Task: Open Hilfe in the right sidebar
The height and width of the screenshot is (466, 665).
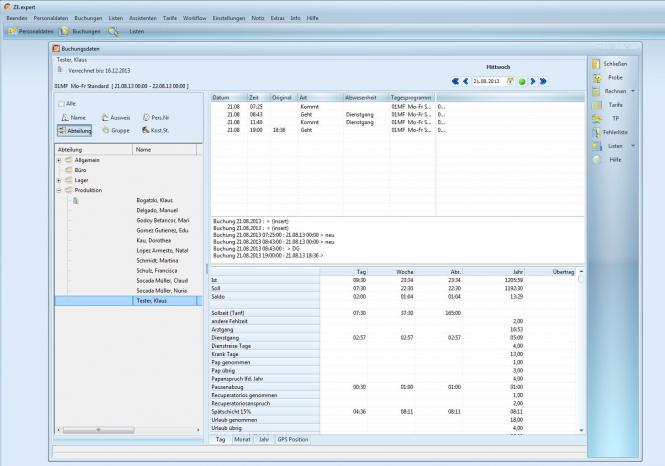Action: (615, 159)
